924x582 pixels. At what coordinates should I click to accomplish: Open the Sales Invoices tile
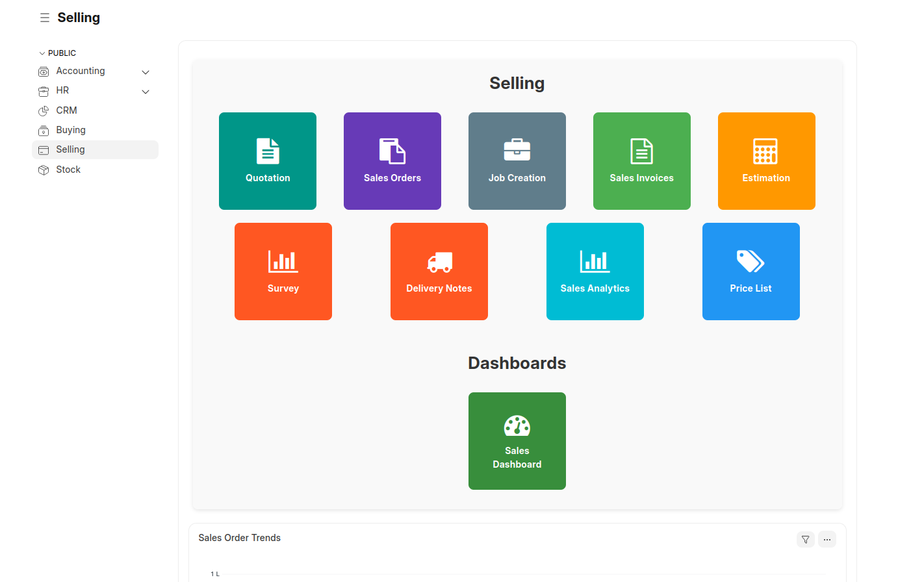point(642,161)
